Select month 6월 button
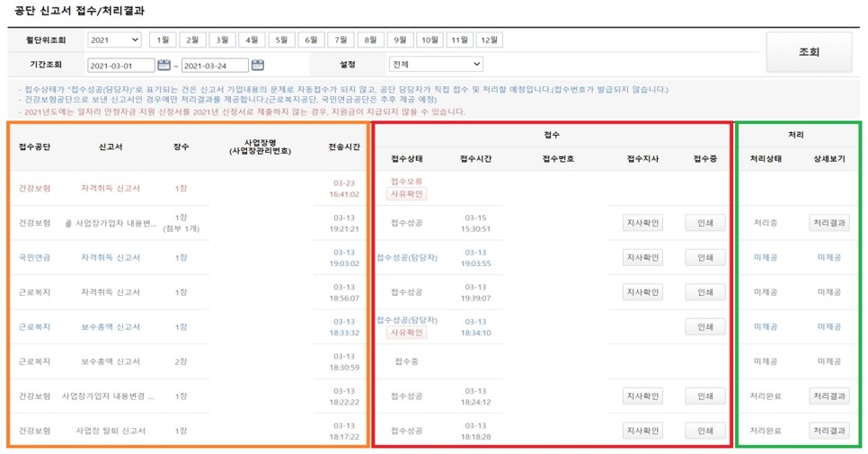 tap(311, 40)
